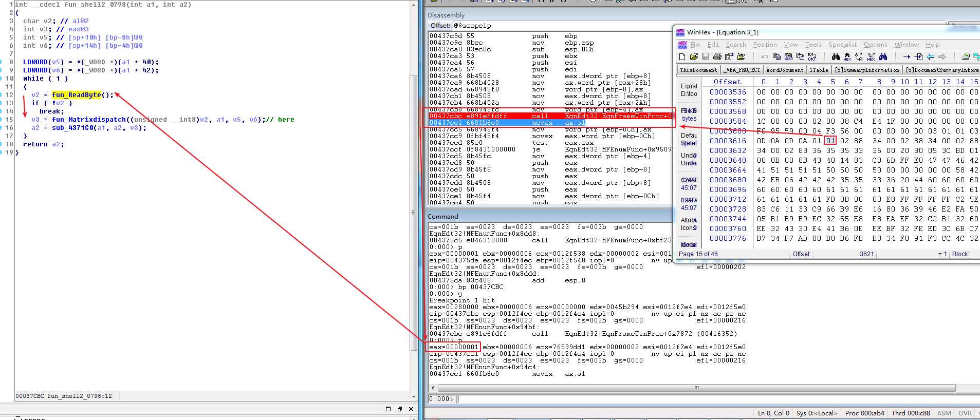980x420 pixels.
Task: Click the New file icon in WinHex
Action: coord(682,56)
